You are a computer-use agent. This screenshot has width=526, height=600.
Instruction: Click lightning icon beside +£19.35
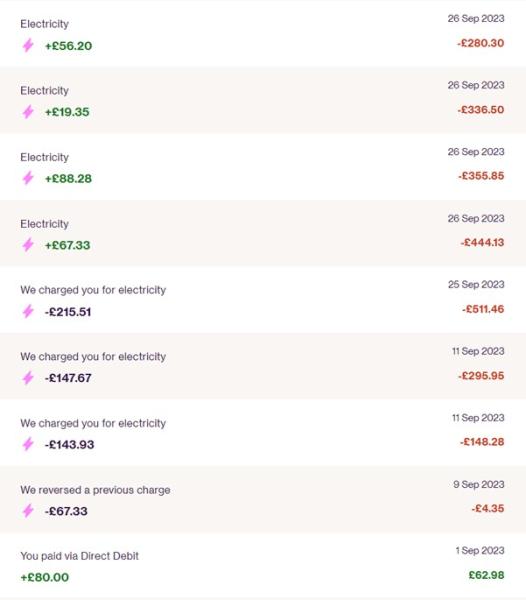(28, 112)
